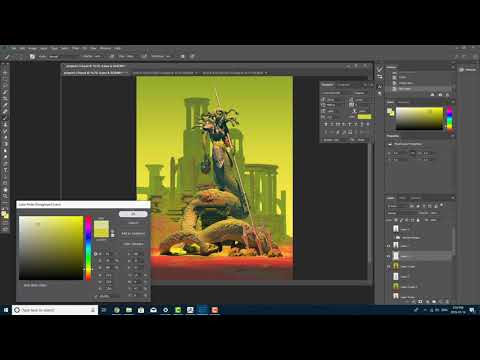
Task: Open the layer filter Kind dropdown
Action: pos(398,206)
